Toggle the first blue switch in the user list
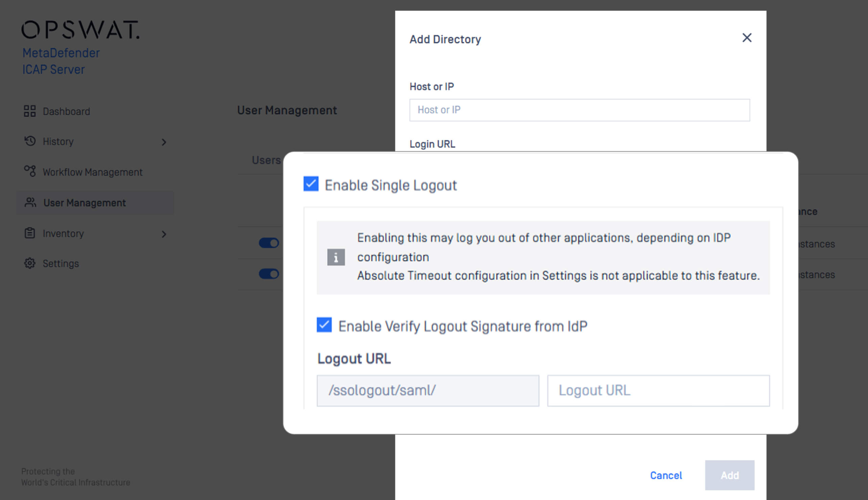This screenshot has width=868, height=500. pos(269,243)
